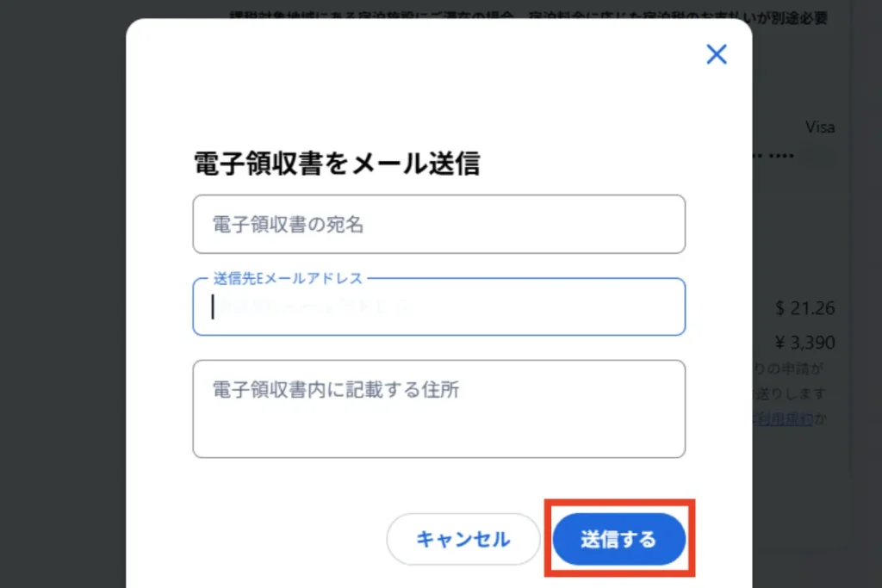Focus the 送信先Eメールアドレス email field

coord(439,306)
